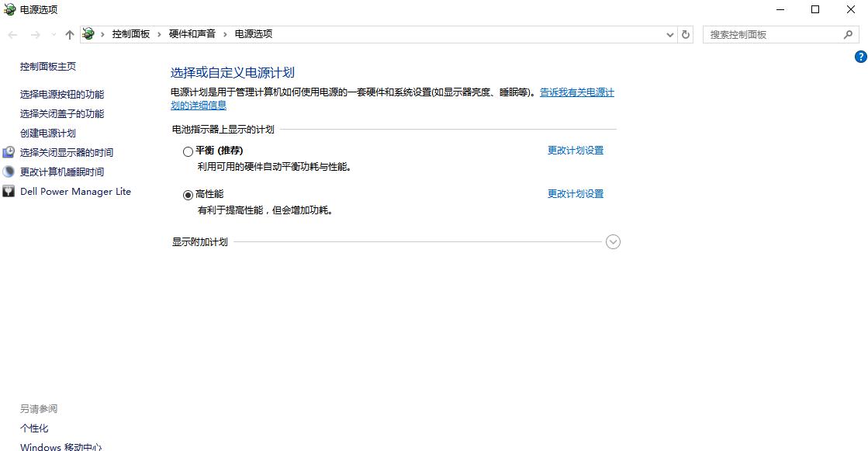Open the address bar dropdown arrow
Screen dimensions: 868x451
(669, 34)
